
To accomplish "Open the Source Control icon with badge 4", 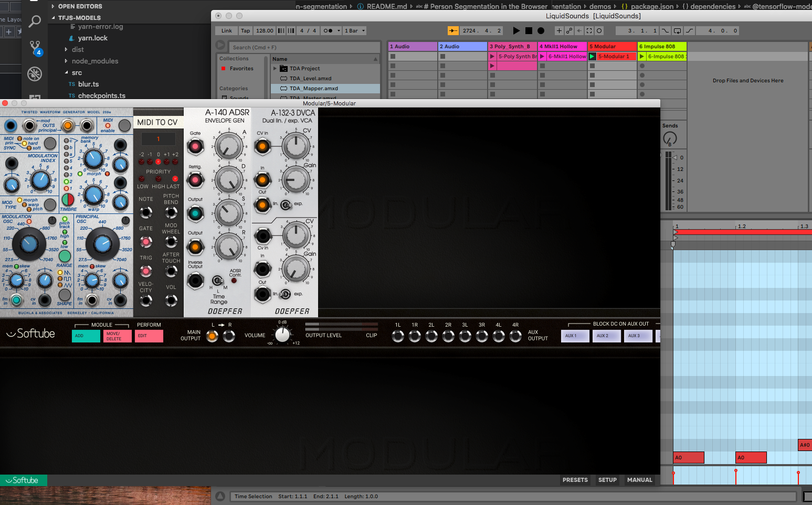I will [35, 48].
